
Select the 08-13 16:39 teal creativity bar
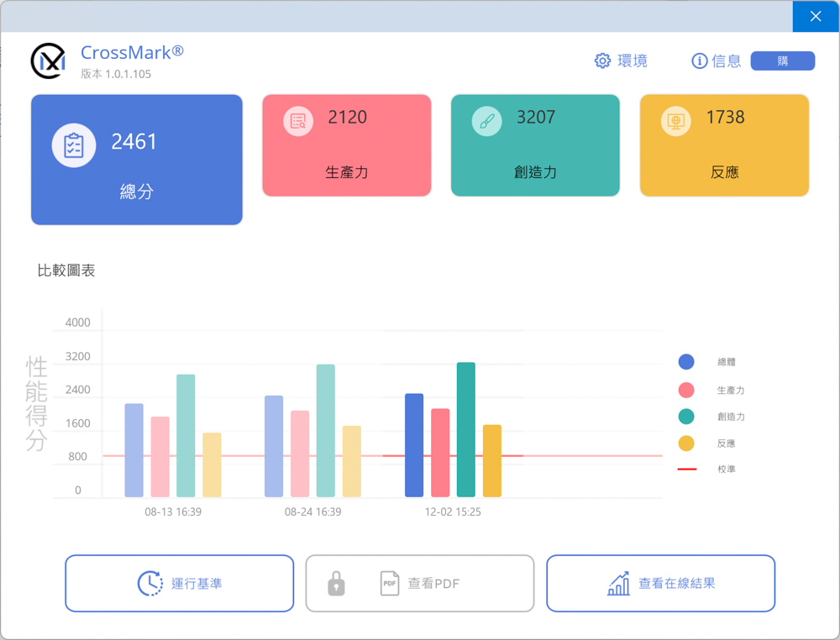click(x=186, y=436)
